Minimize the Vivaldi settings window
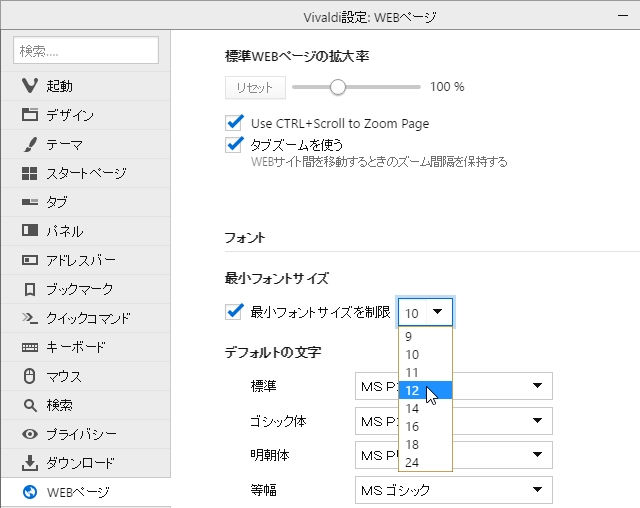640x508 pixels. click(623, 16)
